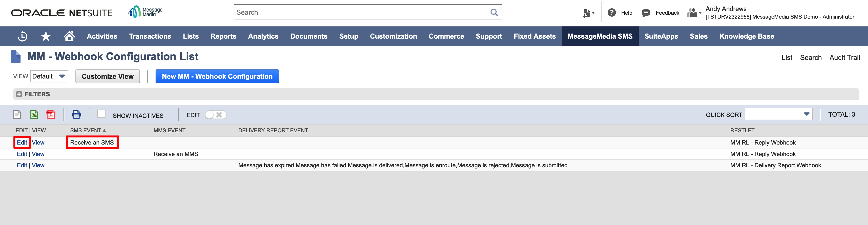Edit the Receive an SMS webhook row
This screenshot has height=225, width=868.
coord(21,142)
